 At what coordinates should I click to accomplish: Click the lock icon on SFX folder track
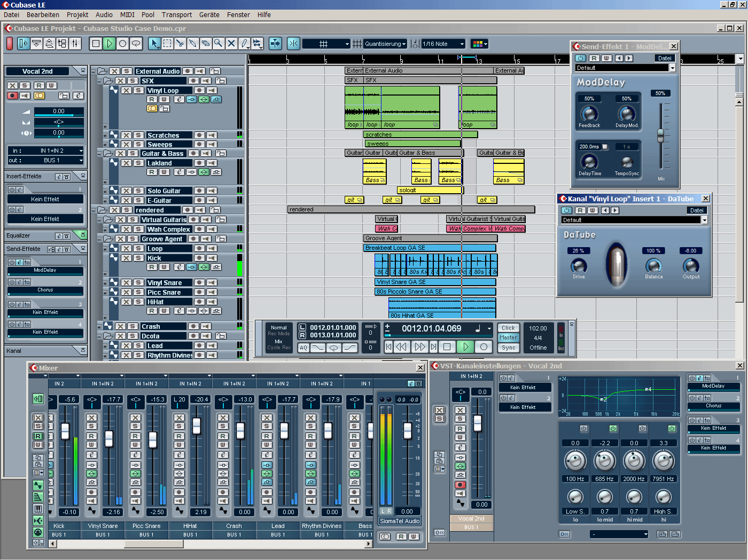pos(221,81)
